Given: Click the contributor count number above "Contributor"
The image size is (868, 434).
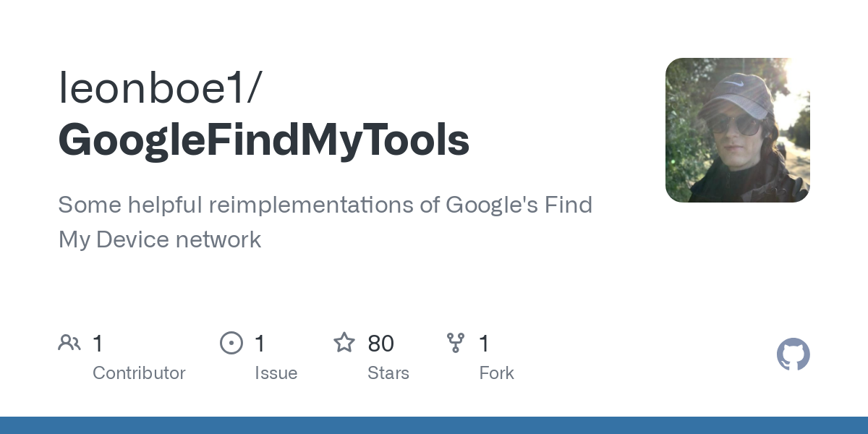Looking at the screenshot, I should click(x=98, y=344).
